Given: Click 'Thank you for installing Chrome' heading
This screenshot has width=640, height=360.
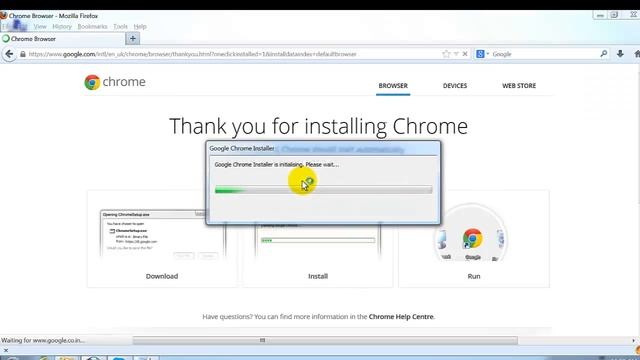Looking at the screenshot, I should tap(318, 126).
